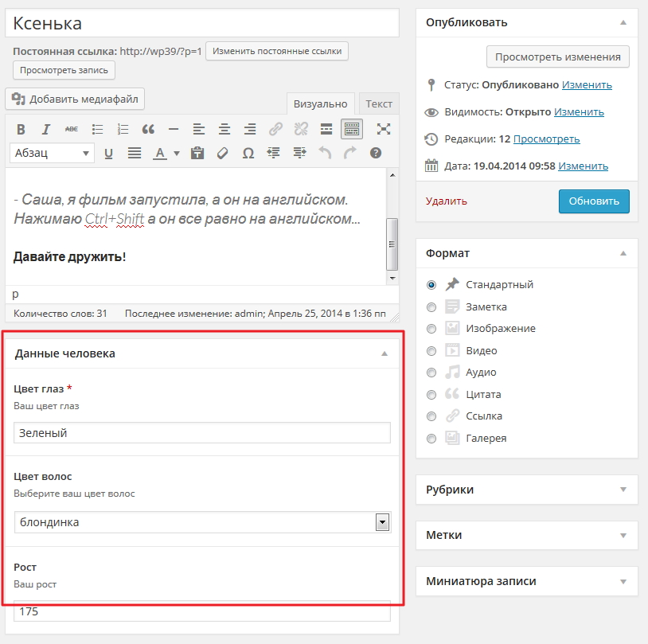This screenshot has width=648, height=644.
Task: Remove link with broken chain icon
Action: [301, 130]
